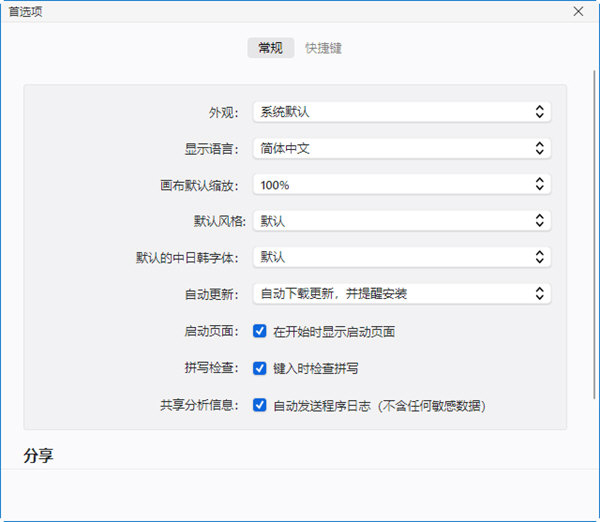The height and width of the screenshot is (522, 600).
Task: Click the chevron arrows icon beside 简体中文
Action: (539, 148)
